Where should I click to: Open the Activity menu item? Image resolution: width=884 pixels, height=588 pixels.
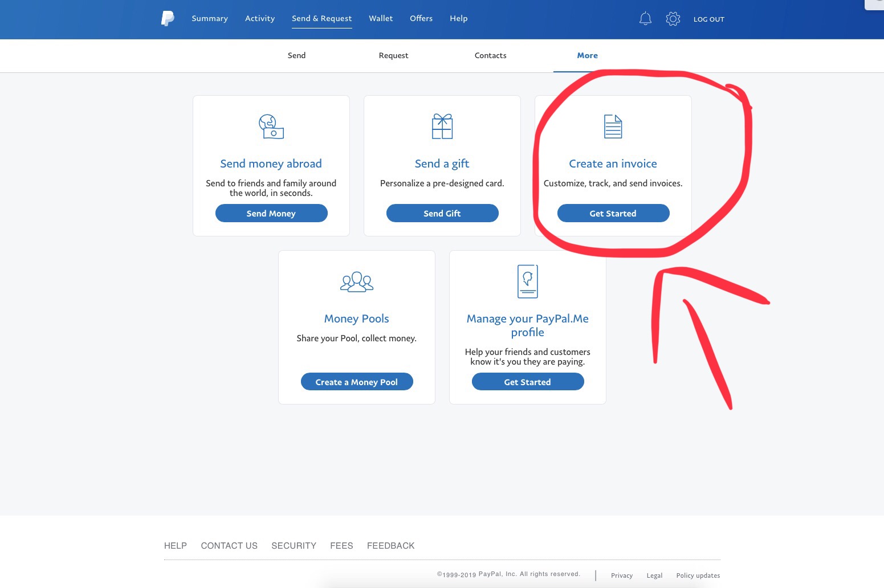coord(260,18)
